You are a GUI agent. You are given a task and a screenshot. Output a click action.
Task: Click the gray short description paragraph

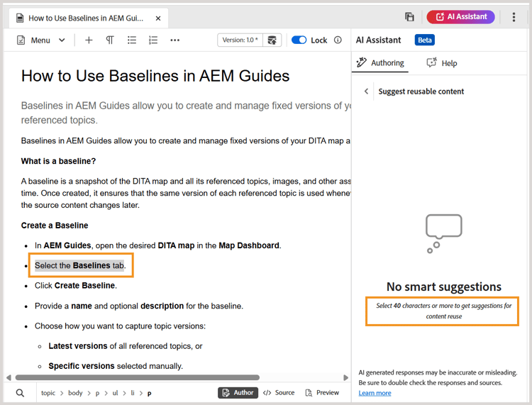pos(186,113)
